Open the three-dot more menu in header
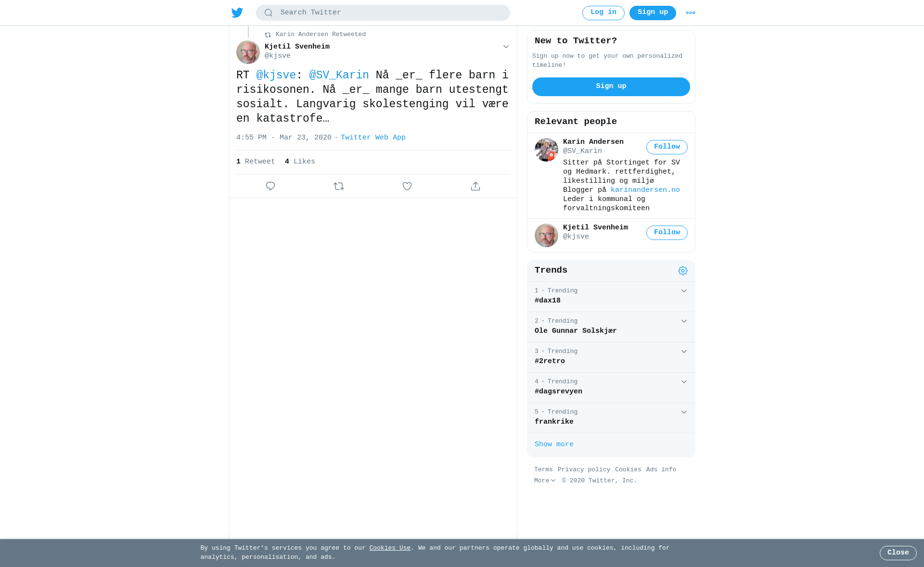The width and height of the screenshot is (924, 567). [x=691, y=13]
